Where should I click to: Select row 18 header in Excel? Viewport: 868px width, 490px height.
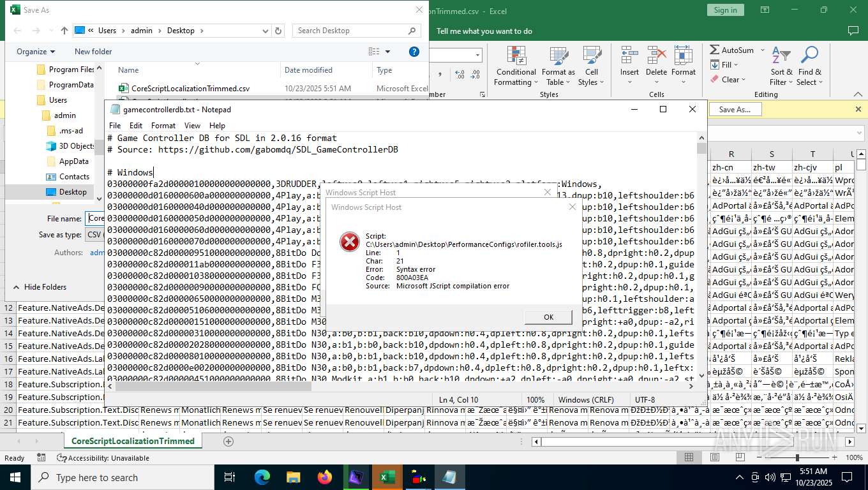click(8, 384)
